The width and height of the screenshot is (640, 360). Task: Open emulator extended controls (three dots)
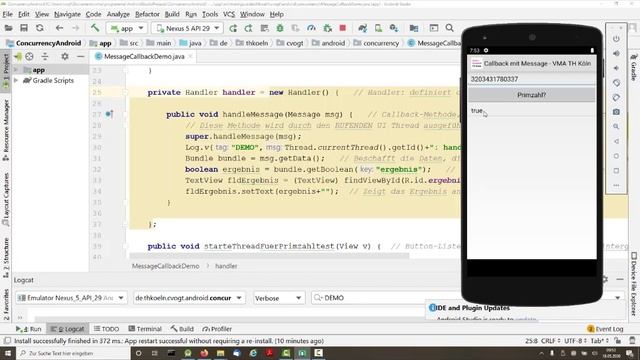pyautogui.click(x=616, y=185)
